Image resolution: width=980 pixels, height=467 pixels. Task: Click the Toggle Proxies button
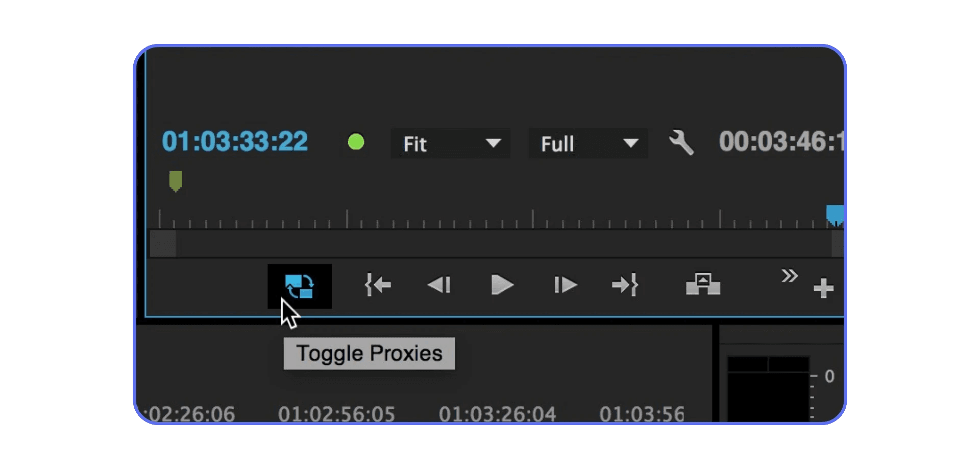coord(300,286)
